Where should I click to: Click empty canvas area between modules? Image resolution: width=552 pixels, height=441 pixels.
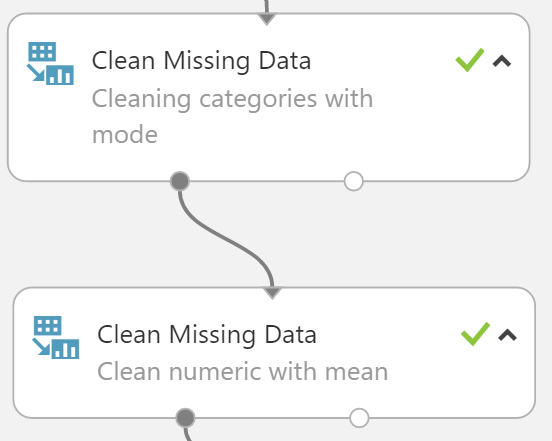click(405, 236)
